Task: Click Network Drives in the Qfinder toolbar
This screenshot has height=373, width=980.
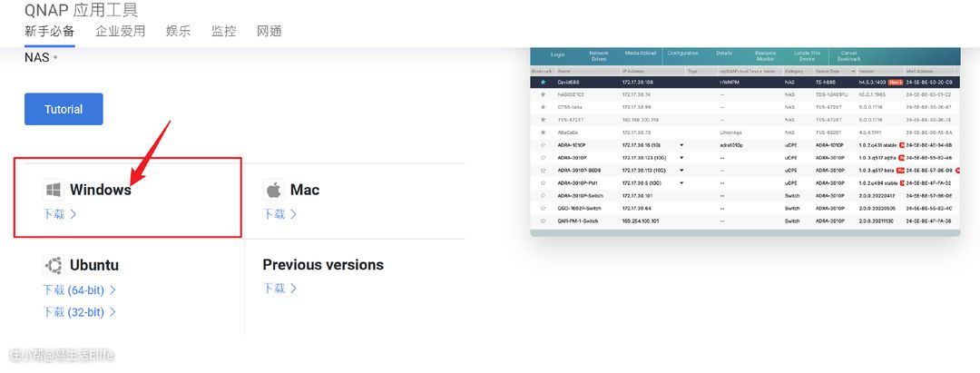Action: click(x=599, y=54)
